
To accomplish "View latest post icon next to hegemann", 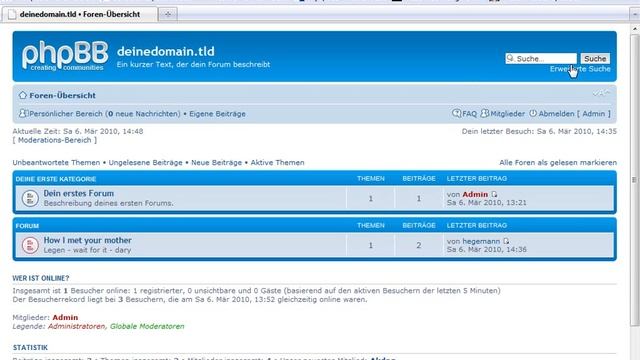I will pyautogui.click(x=506, y=241).
